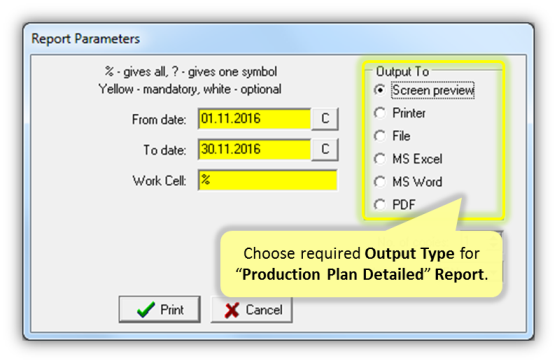This screenshot has height=363, width=557.
Task: Click the Screen preview label text
Action: tap(433, 90)
